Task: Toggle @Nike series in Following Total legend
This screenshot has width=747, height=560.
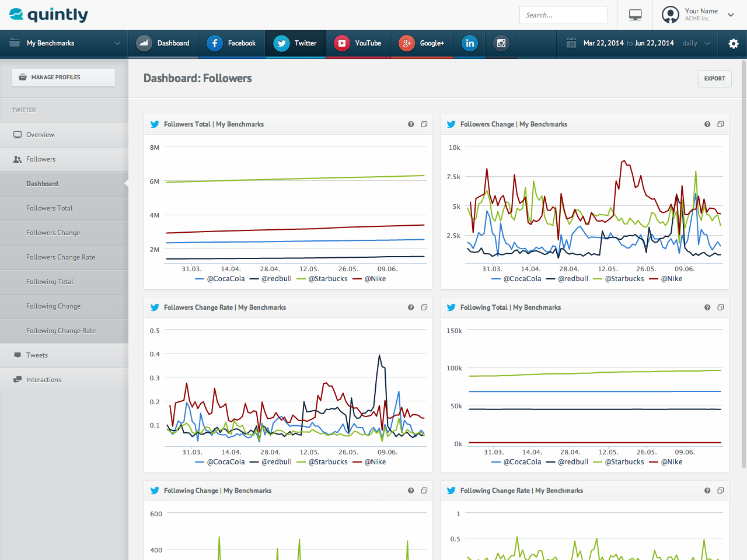Action: tap(666, 462)
